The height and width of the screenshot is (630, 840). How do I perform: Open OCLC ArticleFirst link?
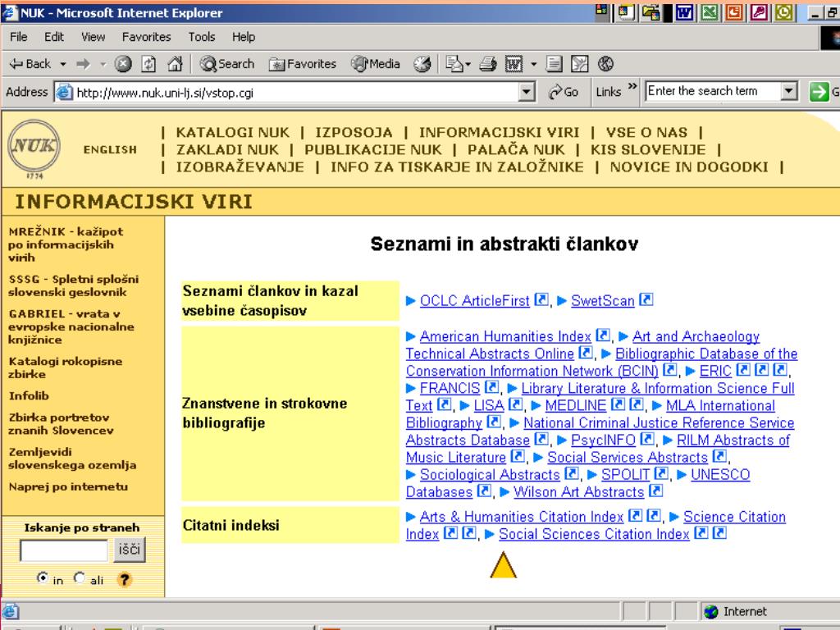click(475, 300)
